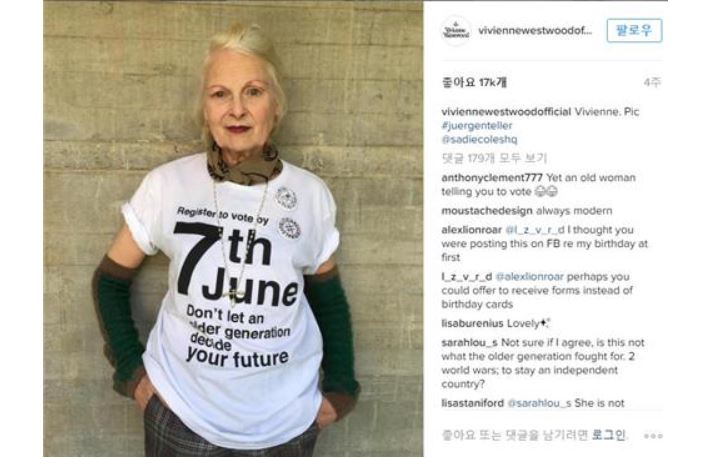Open lisastaniford's profile

[x=472, y=403]
